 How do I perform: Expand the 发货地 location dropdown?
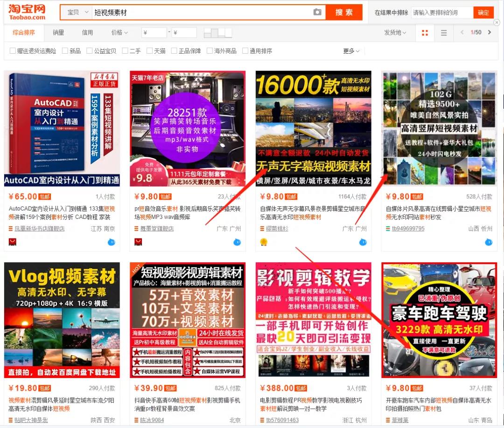395,33
